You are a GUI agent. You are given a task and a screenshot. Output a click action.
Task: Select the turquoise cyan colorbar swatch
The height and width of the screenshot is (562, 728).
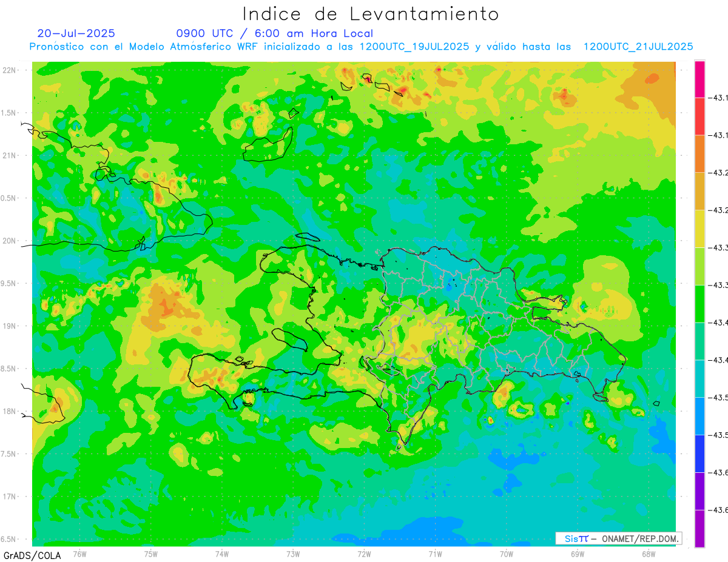tap(699, 378)
